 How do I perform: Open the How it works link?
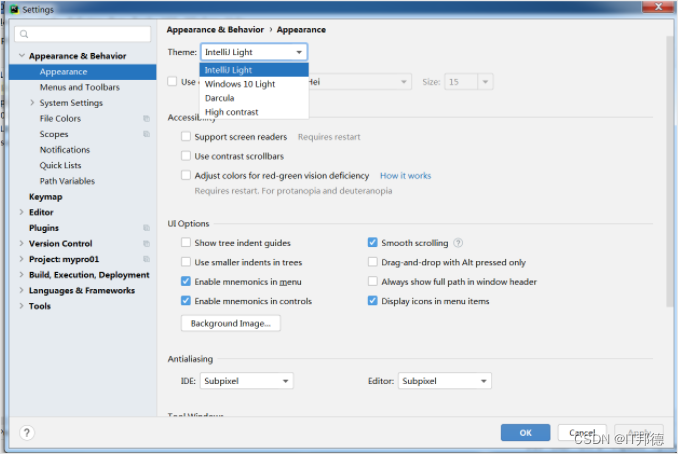405,176
